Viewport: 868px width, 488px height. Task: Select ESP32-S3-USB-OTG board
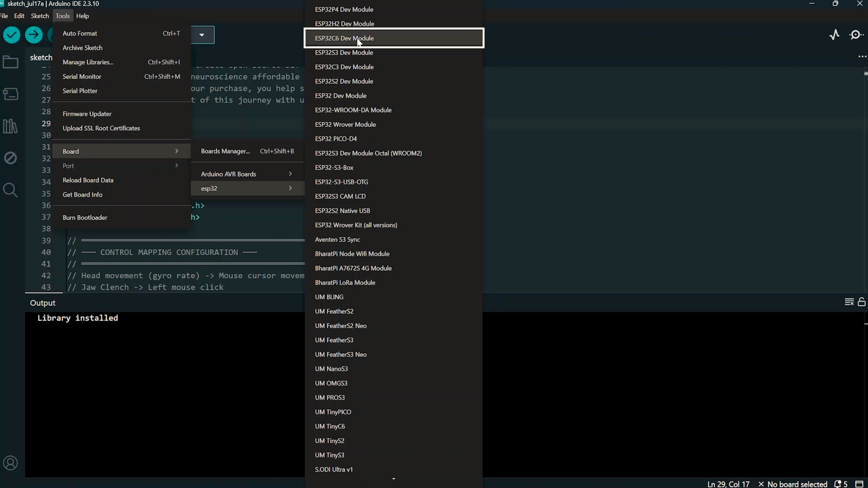pyautogui.click(x=394, y=182)
